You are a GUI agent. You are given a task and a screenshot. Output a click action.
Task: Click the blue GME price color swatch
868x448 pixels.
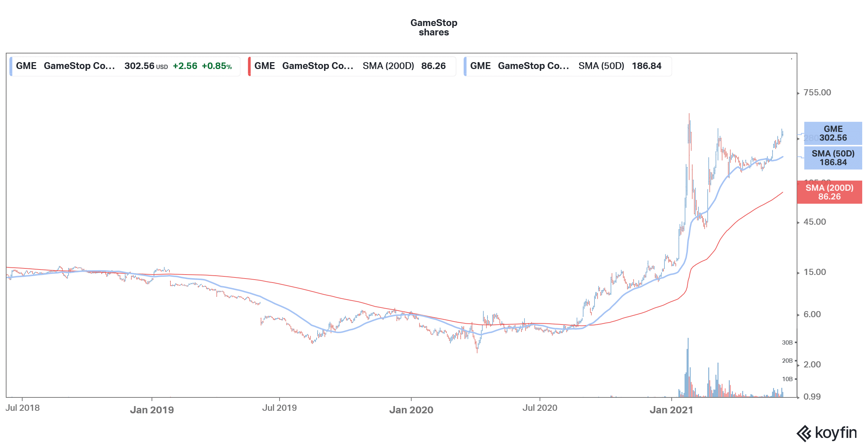pyautogui.click(x=11, y=66)
